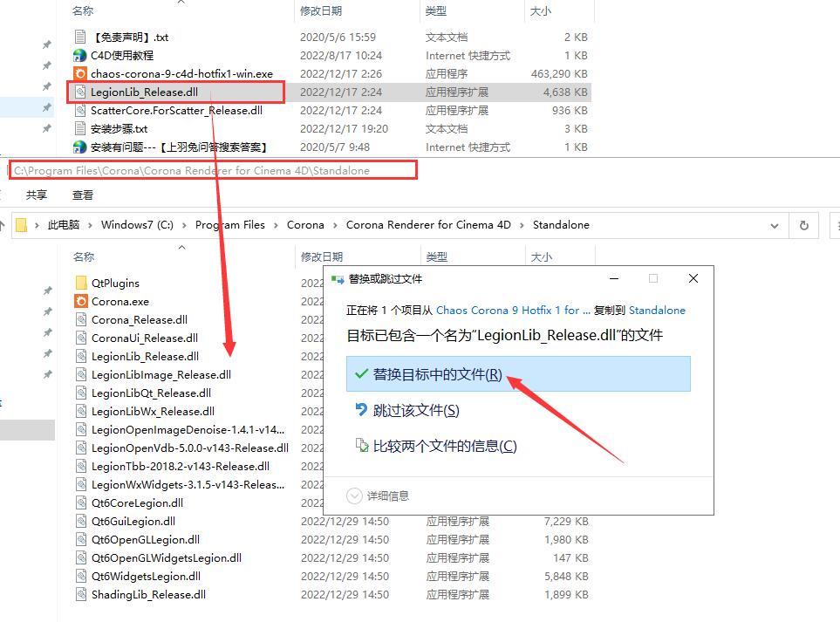Select LegionLib_Release.dll icon in Standalone folder
The width and height of the screenshot is (840, 622).
(x=81, y=356)
